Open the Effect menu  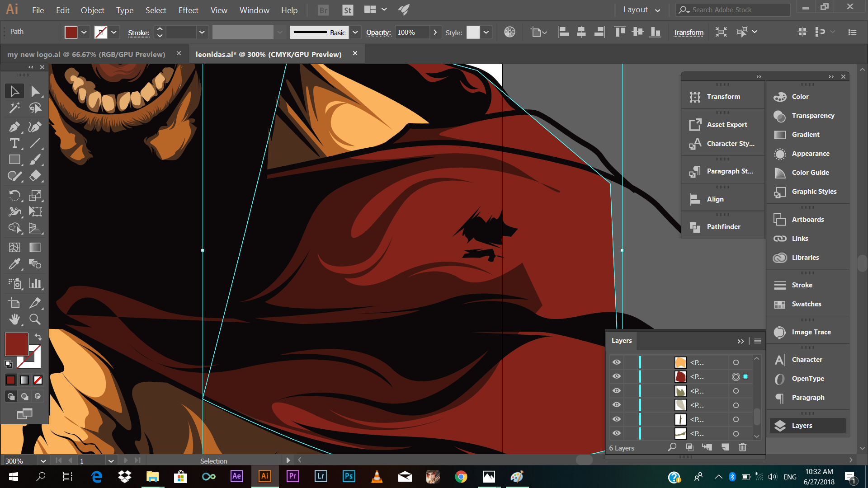pyautogui.click(x=188, y=10)
